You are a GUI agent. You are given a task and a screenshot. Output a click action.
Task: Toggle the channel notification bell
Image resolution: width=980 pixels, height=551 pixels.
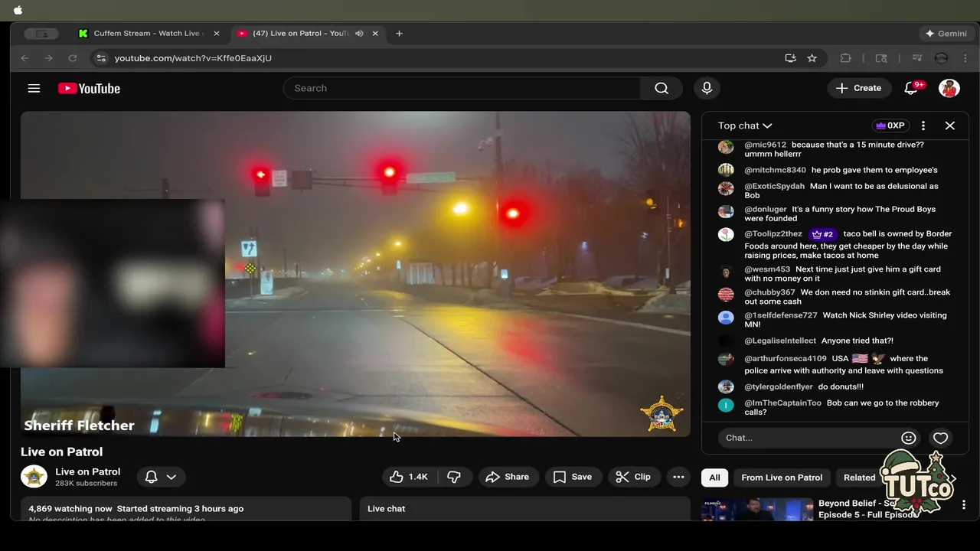(152, 477)
